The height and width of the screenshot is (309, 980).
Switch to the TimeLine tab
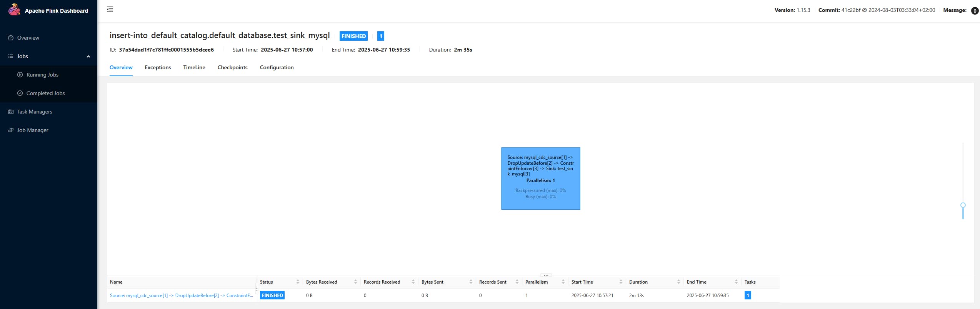(x=194, y=67)
